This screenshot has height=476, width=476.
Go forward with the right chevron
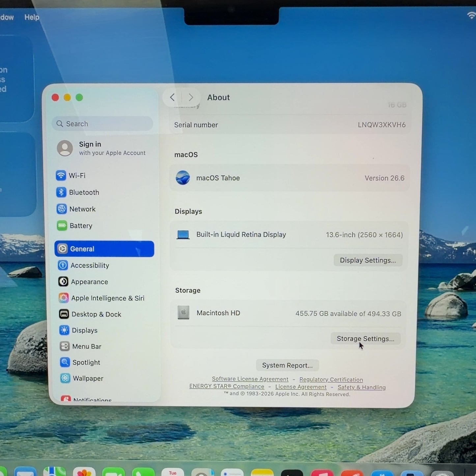[x=191, y=97]
